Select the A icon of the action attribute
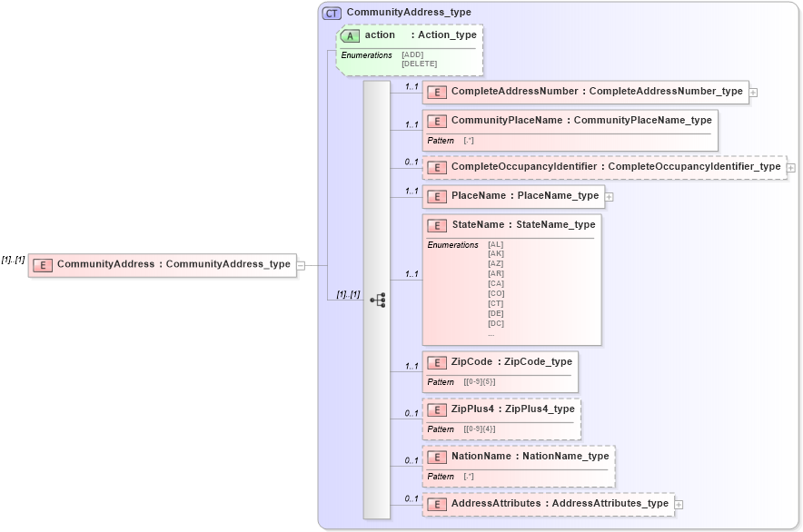Screen dimensions: 803x532 pyautogui.click(x=350, y=35)
